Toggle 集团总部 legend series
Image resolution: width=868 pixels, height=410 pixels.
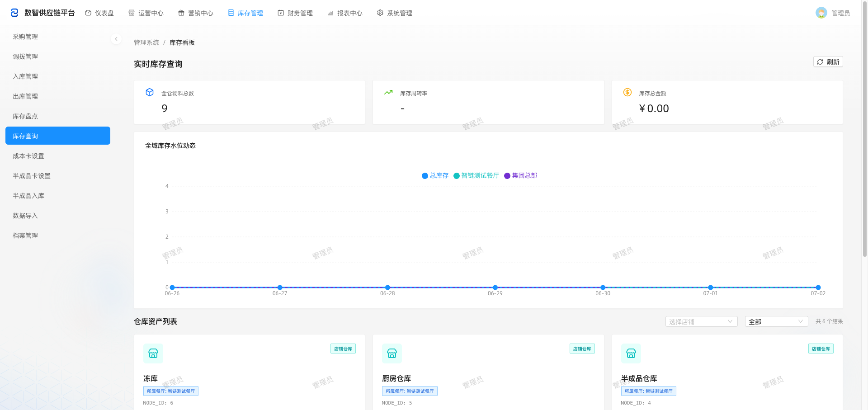coord(521,175)
